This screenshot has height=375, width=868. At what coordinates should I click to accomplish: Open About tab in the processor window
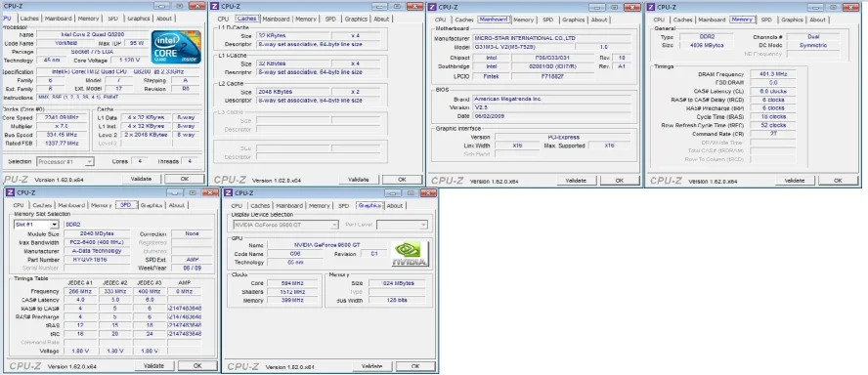[164, 19]
